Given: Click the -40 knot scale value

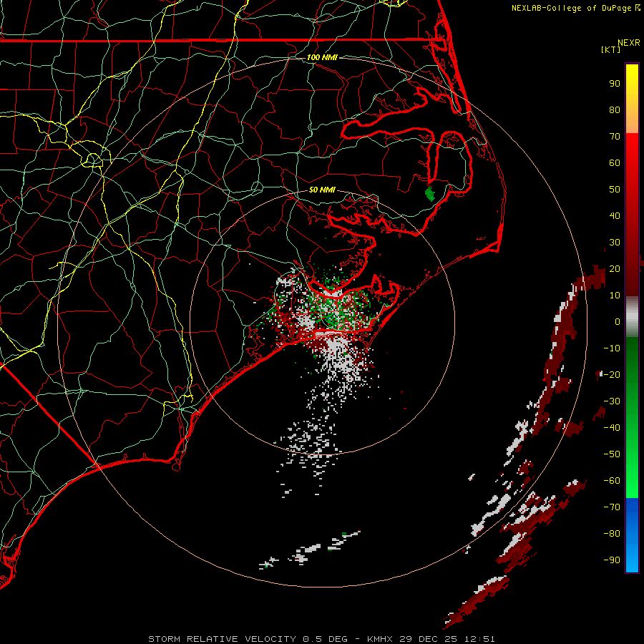Looking at the screenshot, I should pos(612,428).
